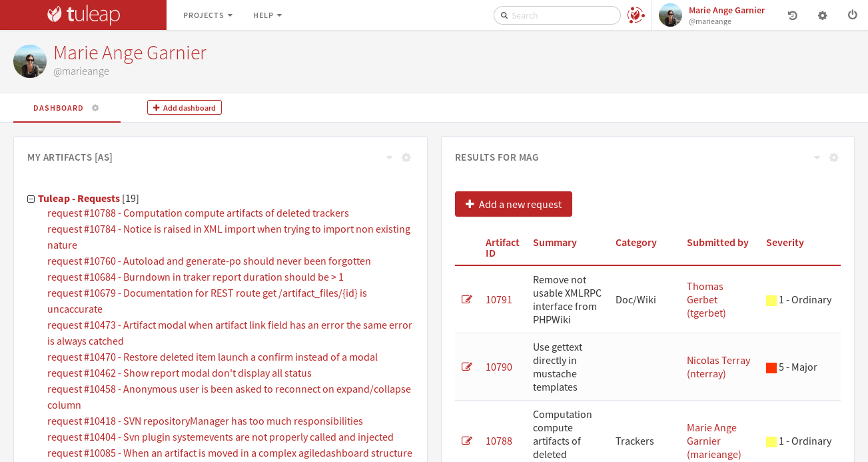
Task: Switch to the DASHBOARD tab
Action: point(58,107)
